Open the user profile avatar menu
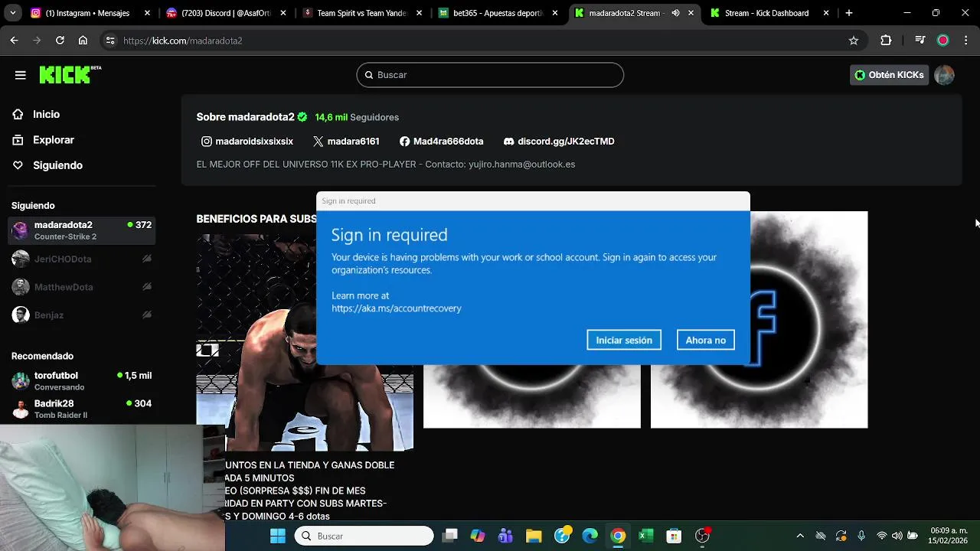980x551 pixels. (x=944, y=75)
